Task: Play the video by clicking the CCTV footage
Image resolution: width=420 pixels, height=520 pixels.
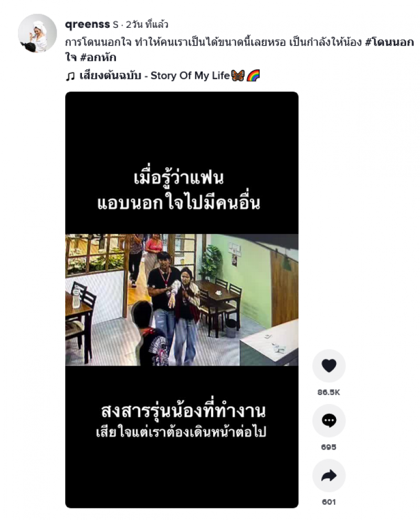Action: pyautogui.click(x=182, y=300)
